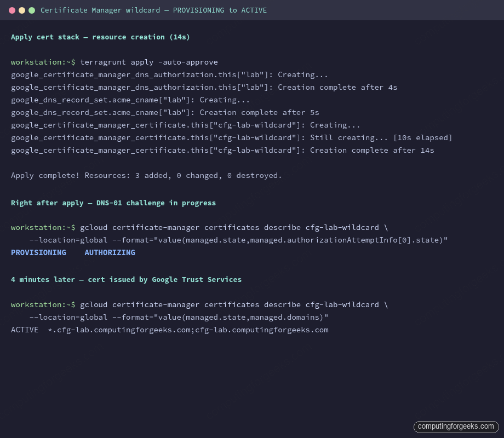Click the Apply cert stack heading
This screenshot has height=438, width=504.
[x=101, y=37]
